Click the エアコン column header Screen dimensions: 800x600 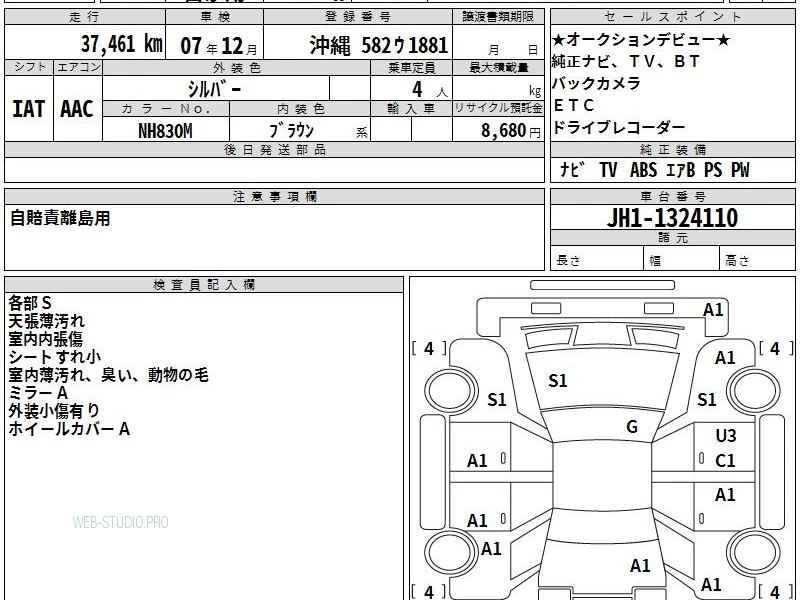[78, 67]
